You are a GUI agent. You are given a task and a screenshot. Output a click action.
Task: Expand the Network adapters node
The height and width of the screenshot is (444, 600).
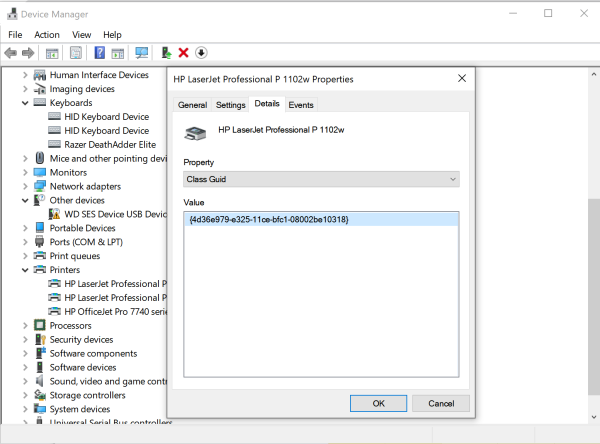(x=25, y=186)
